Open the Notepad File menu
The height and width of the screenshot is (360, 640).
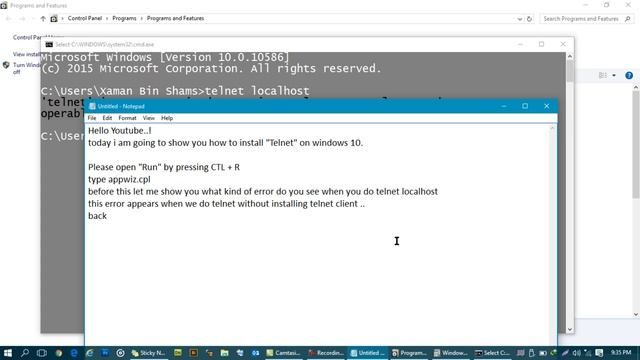pyautogui.click(x=92, y=118)
